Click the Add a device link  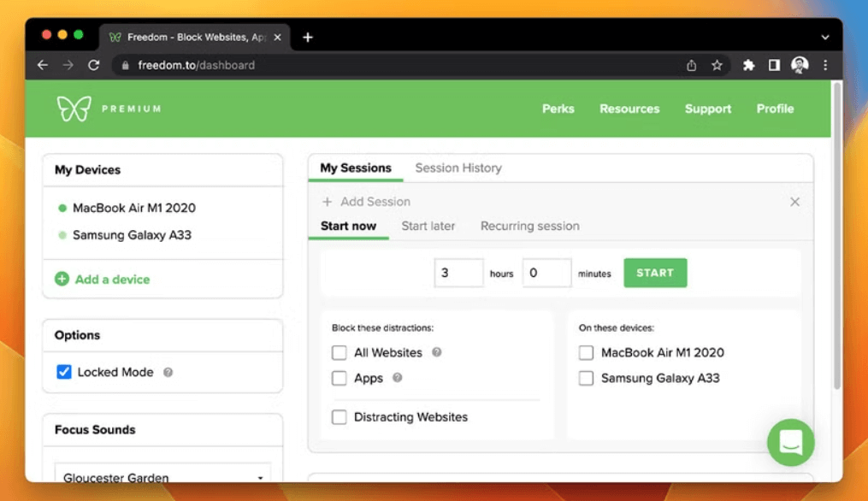coord(112,280)
